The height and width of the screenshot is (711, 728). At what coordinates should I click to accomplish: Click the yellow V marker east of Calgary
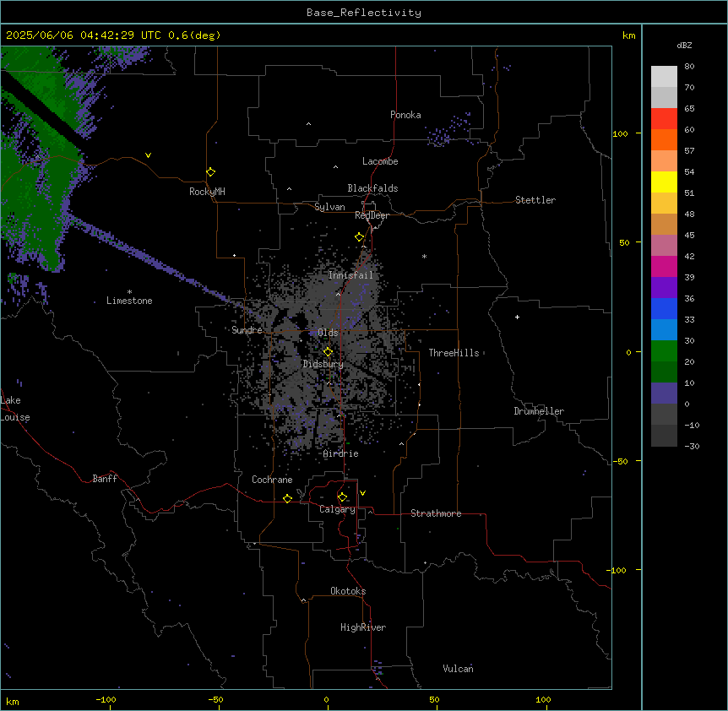[362, 493]
